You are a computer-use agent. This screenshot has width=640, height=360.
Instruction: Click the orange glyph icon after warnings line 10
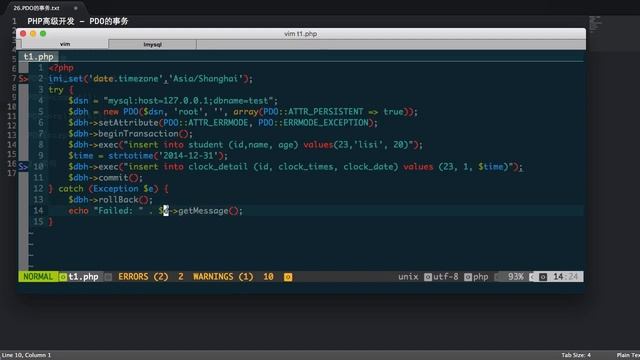[288, 277]
